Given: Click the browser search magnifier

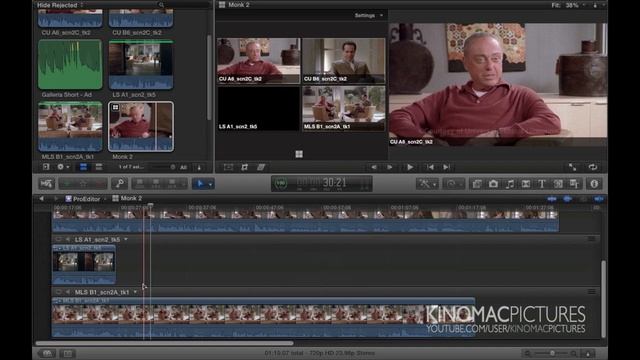Looking at the screenshot, I should click(x=161, y=5).
